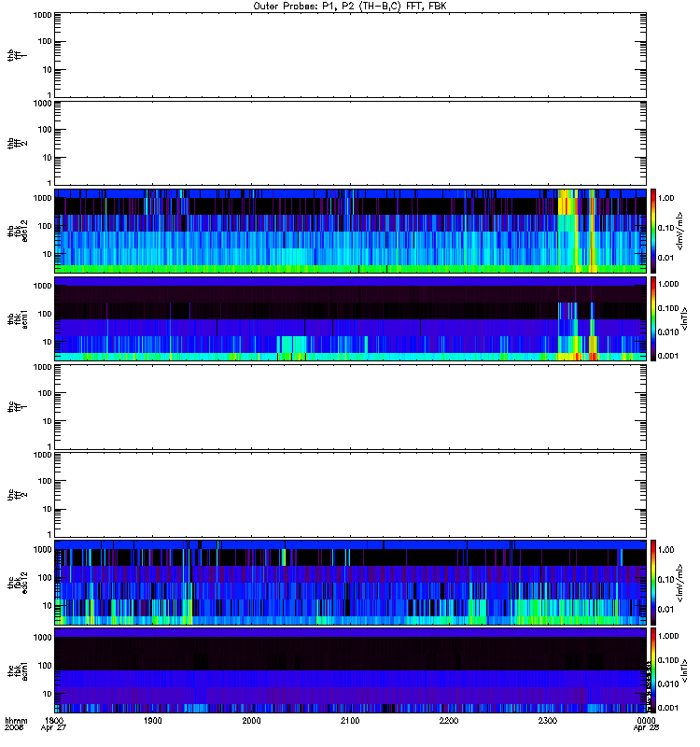Screen dimensions: 700x747
Task: Select the "2300" time axis label
Action: (548, 720)
